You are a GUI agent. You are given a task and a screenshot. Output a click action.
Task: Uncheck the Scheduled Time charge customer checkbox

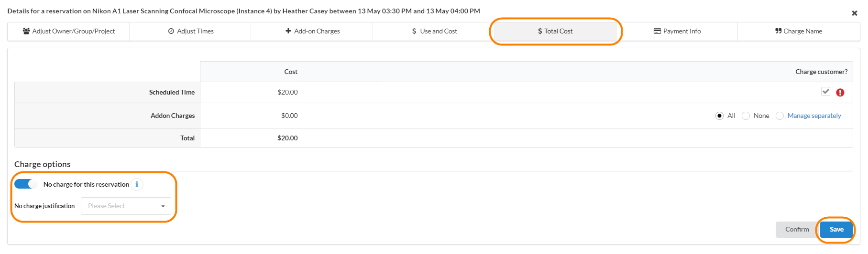tap(825, 92)
